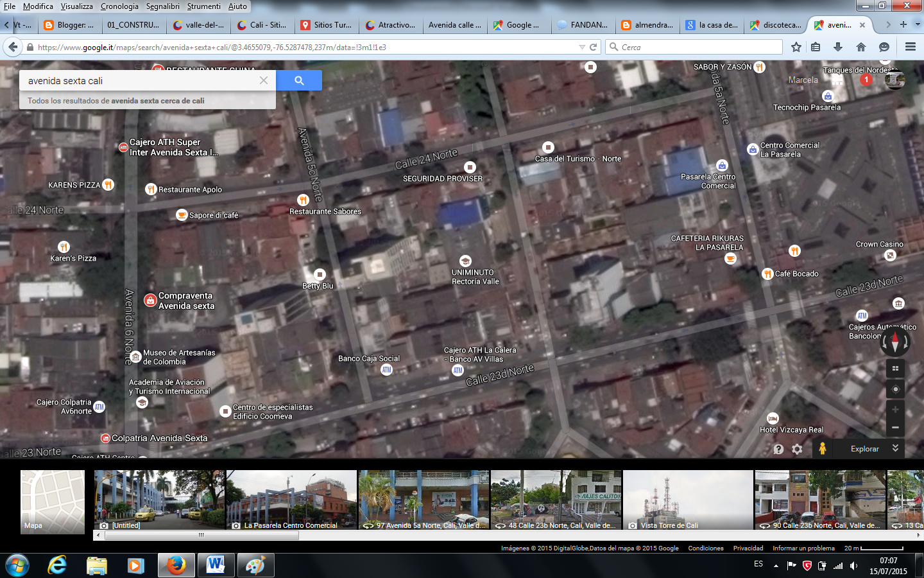
Task: Open the Museo de Artesanías marker
Action: point(135,357)
